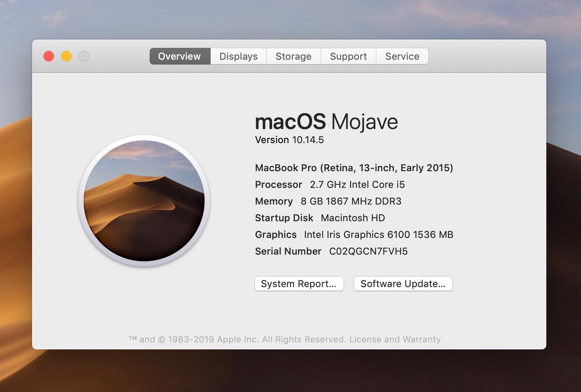This screenshot has width=581, height=392.
Task: Click the Serial Number label
Action: click(x=288, y=252)
